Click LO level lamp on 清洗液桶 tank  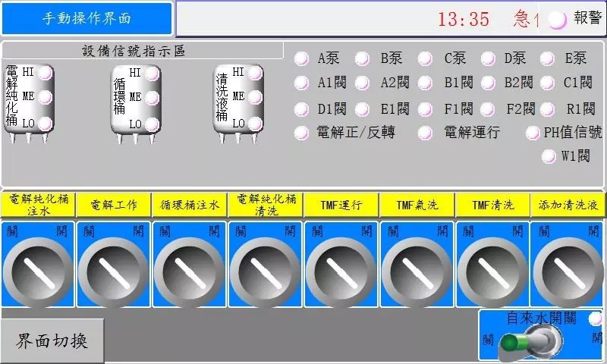255,124
